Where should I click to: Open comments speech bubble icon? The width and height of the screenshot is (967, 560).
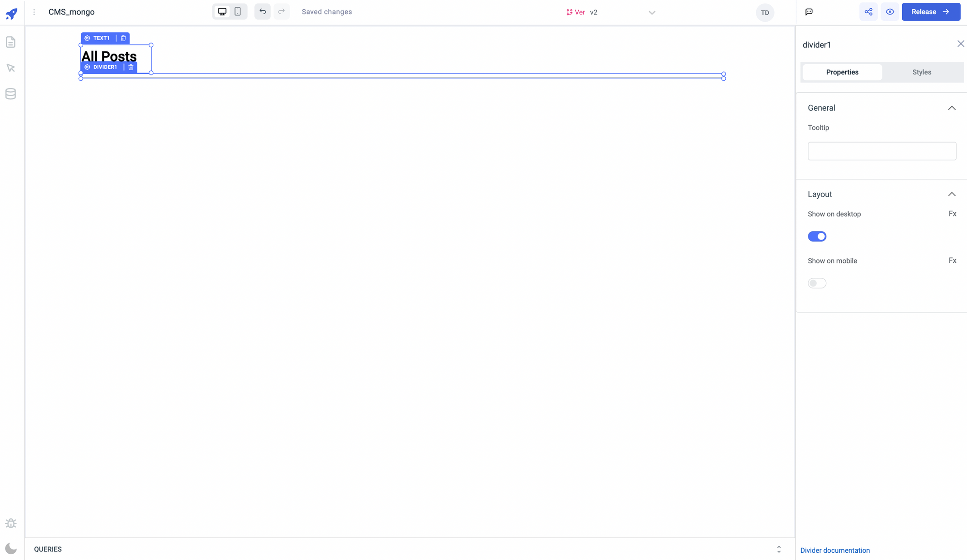click(x=809, y=12)
